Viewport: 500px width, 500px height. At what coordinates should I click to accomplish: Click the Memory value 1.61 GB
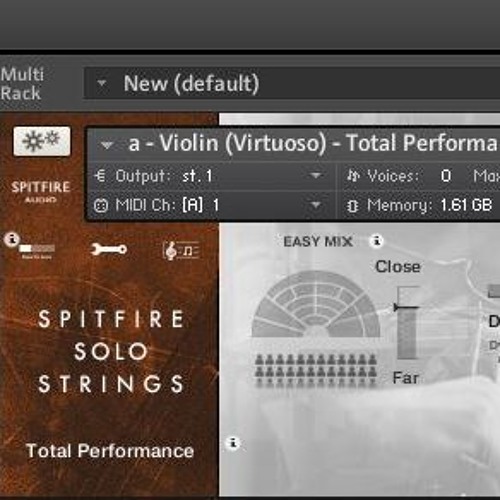pos(466,205)
